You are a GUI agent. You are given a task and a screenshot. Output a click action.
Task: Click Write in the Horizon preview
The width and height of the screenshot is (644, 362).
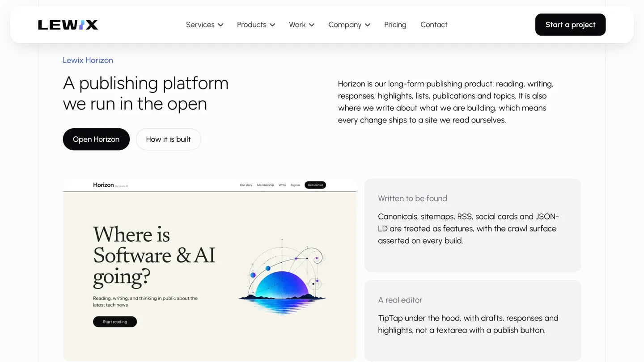282,185
